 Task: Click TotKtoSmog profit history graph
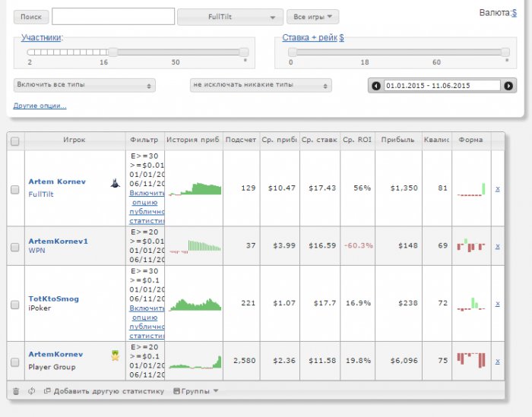195,305
